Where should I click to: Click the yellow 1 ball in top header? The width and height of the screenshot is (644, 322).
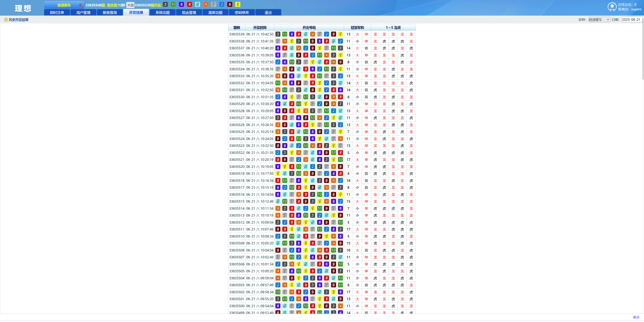pos(238,5)
